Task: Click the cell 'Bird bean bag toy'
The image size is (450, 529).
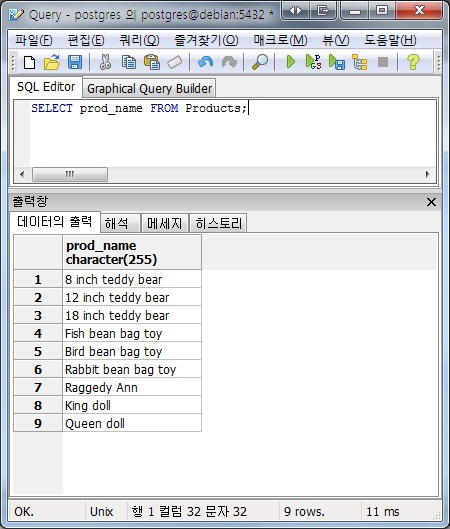Action: pyautogui.click(x=132, y=351)
